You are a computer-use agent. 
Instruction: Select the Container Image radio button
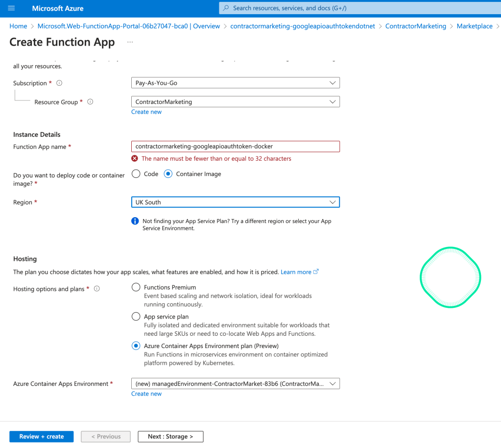(x=168, y=174)
